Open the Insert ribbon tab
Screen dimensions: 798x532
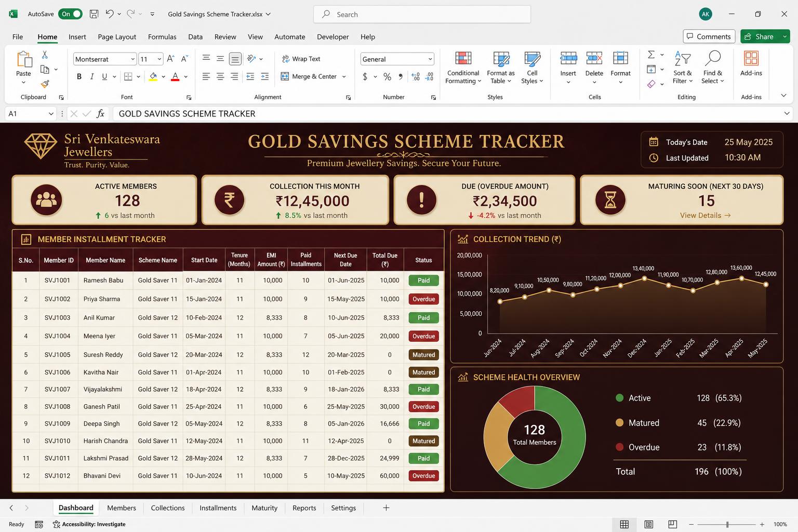77,37
